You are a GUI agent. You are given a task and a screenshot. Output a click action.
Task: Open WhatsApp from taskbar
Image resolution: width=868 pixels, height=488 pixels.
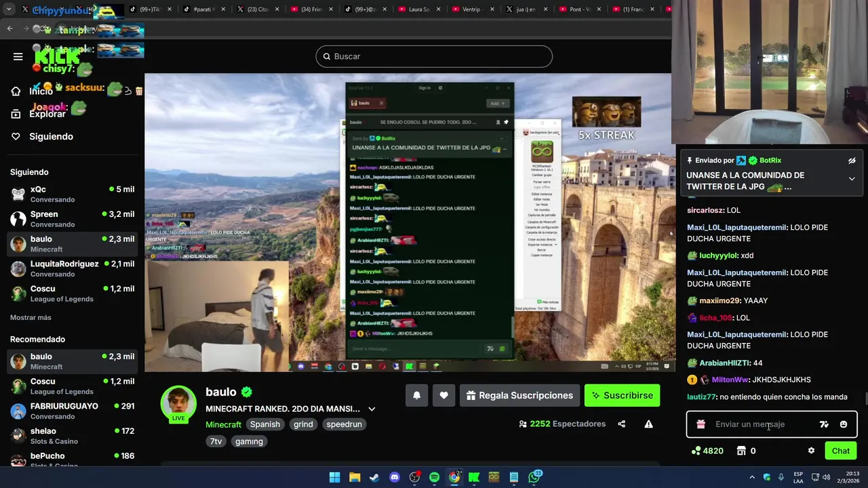tap(534, 477)
